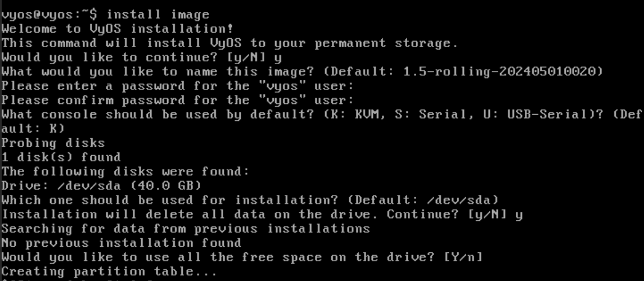The width and height of the screenshot is (644, 281).
Task: Click the "Searching for data from previous installations" line
Action: 186,228
